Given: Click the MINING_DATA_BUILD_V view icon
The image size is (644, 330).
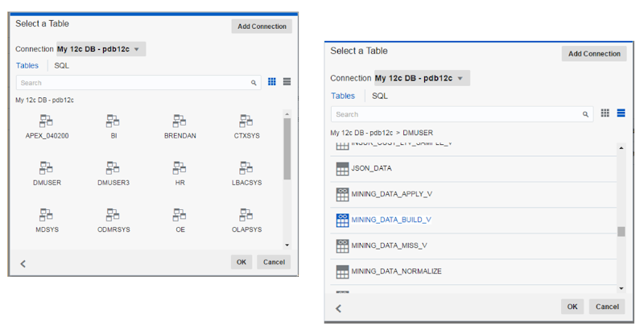Looking at the screenshot, I should coord(342,220).
